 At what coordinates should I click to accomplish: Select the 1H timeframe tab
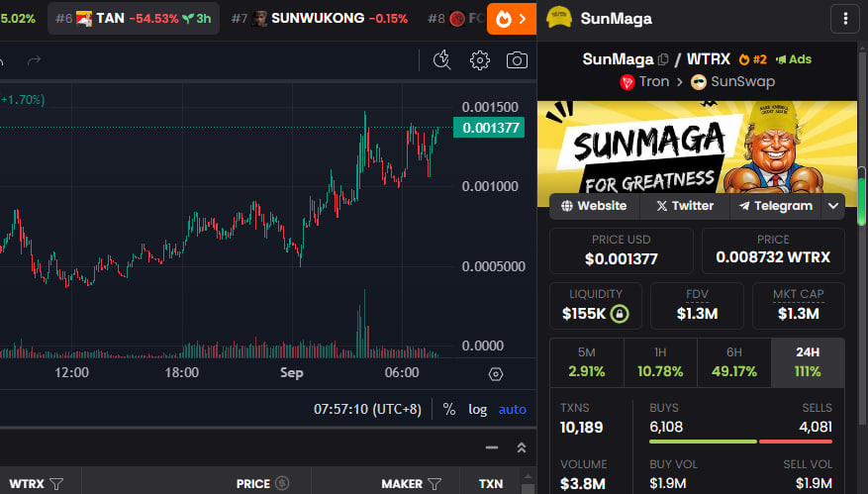tap(660, 362)
